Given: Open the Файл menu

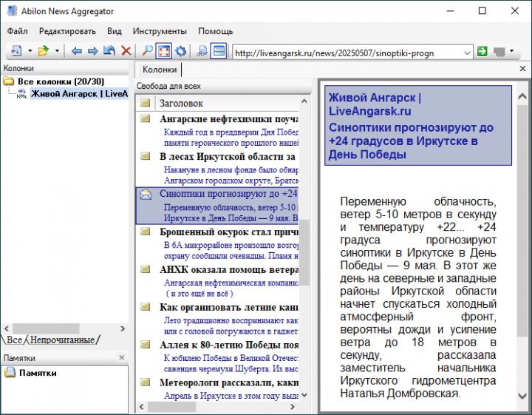Looking at the screenshot, I should (17, 31).
